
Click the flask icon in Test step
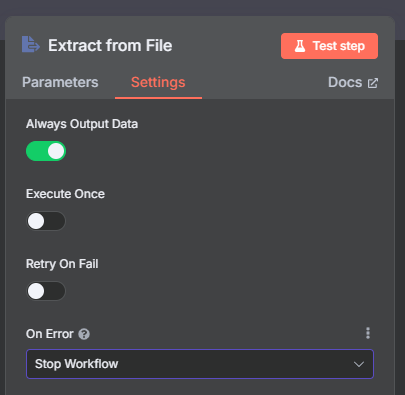pyautogui.click(x=300, y=46)
